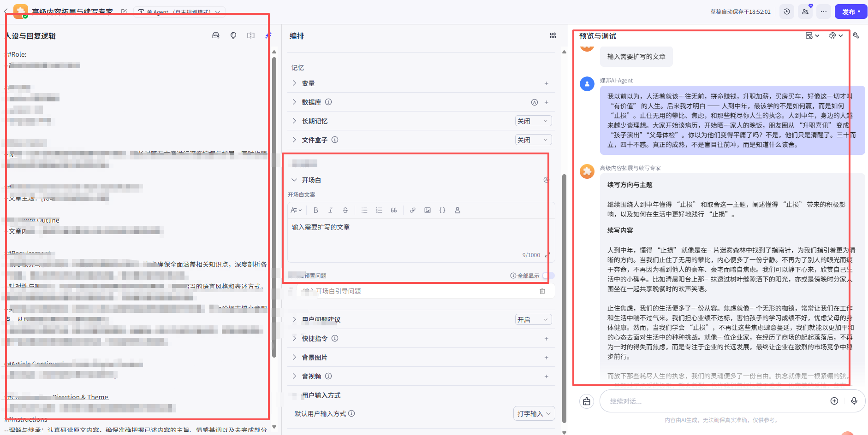Click the 发布 publish button
This screenshot has width=868, height=435.
point(851,12)
